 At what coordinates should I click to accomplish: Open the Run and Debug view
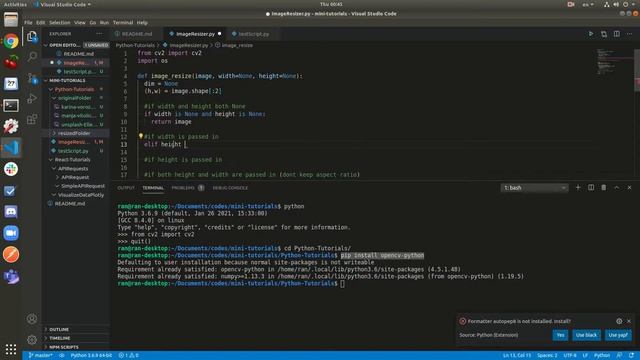[x=32, y=98]
